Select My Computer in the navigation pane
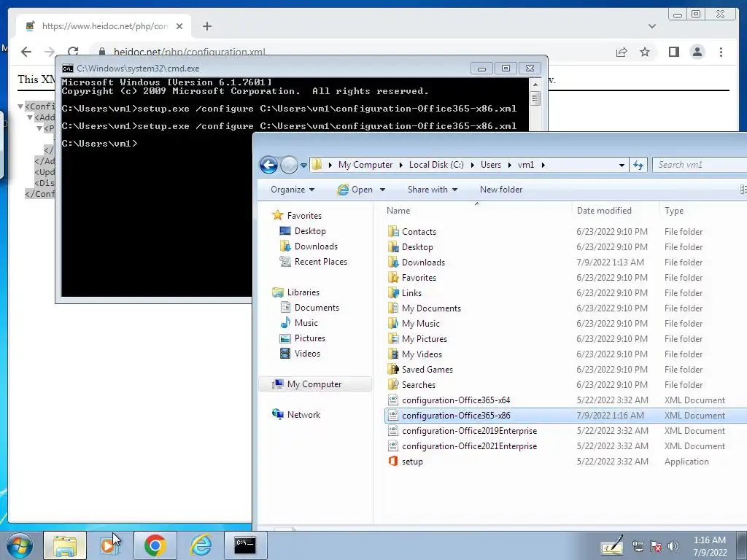The width and height of the screenshot is (747, 560). 314,384
